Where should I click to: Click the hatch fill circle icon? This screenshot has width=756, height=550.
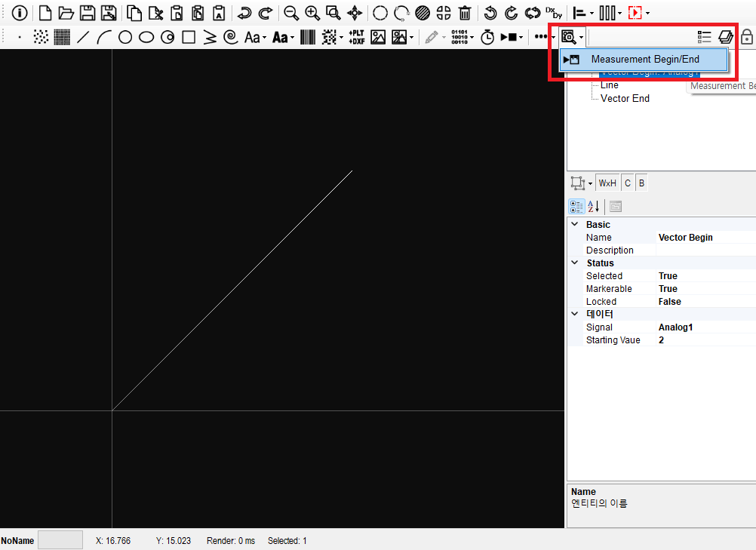[423, 13]
